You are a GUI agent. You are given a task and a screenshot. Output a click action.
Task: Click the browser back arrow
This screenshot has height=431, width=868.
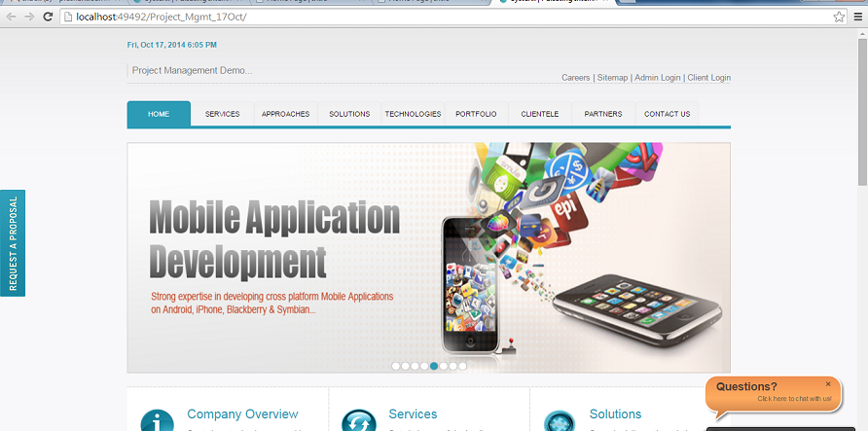tap(11, 17)
